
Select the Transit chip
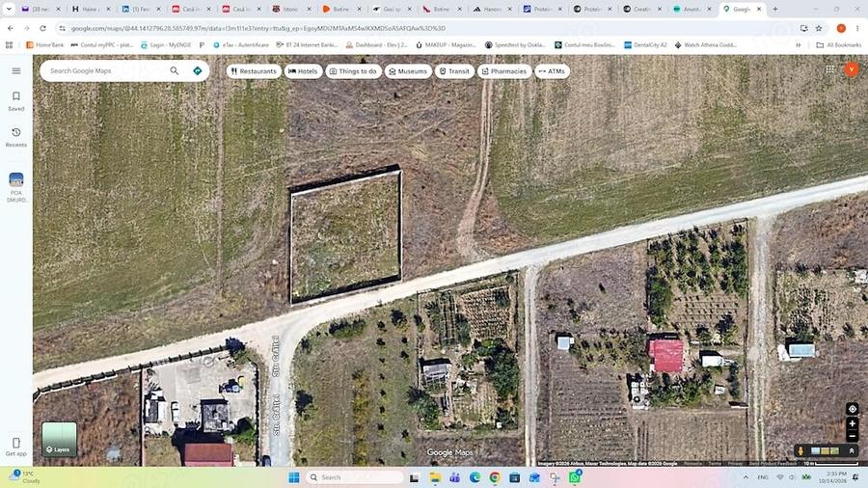tap(454, 71)
